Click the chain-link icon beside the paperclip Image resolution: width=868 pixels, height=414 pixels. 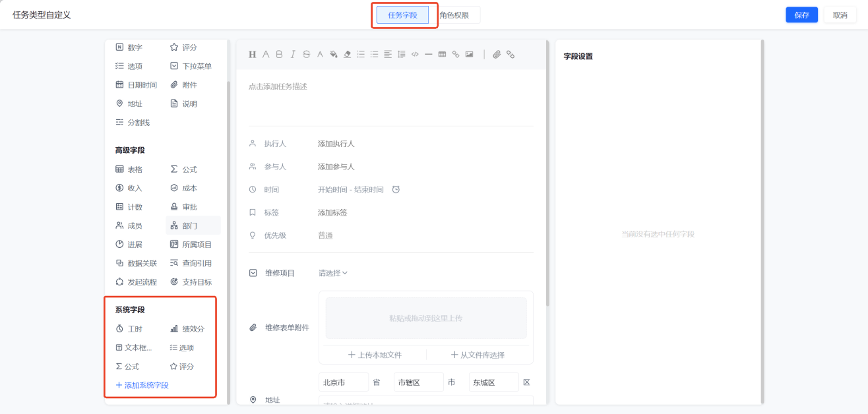[511, 55]
